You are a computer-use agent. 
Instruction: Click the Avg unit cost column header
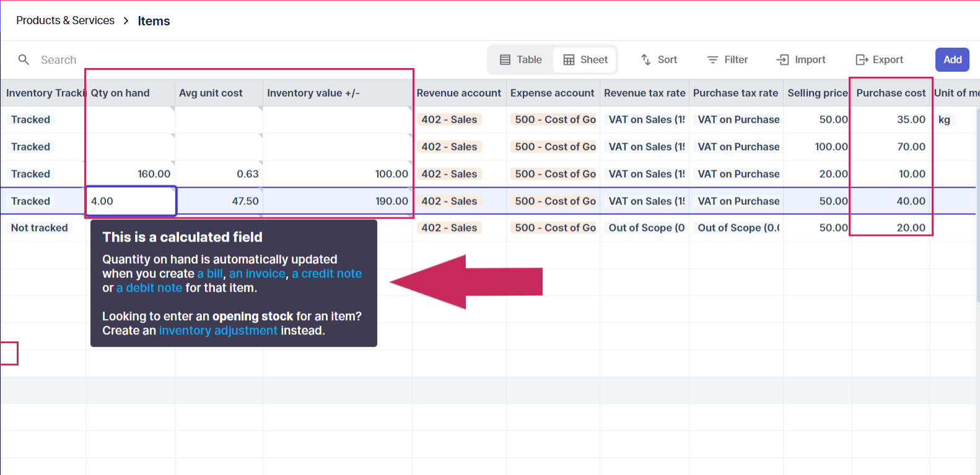[x=219, y=93]
